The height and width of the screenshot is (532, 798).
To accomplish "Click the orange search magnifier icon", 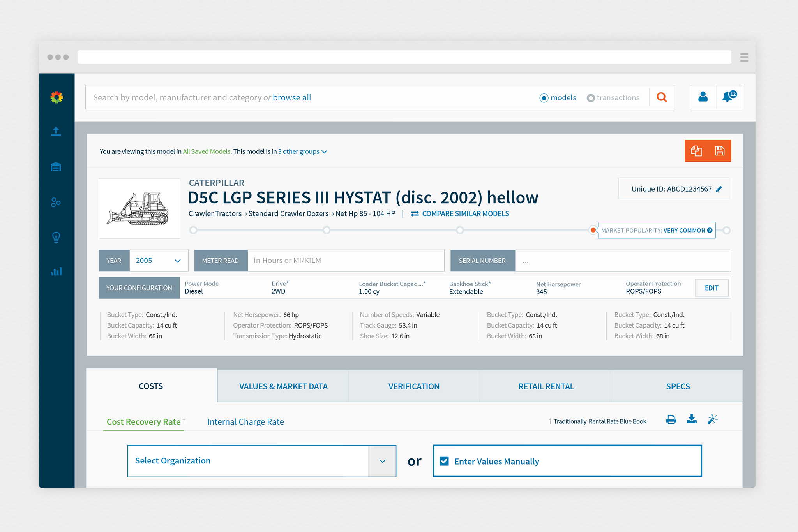I will tap(662, 97).
